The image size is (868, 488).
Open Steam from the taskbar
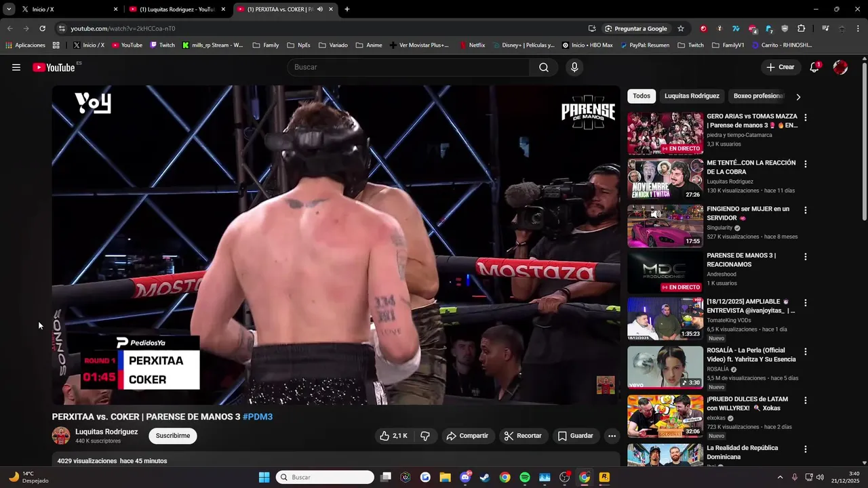point(485,477)
